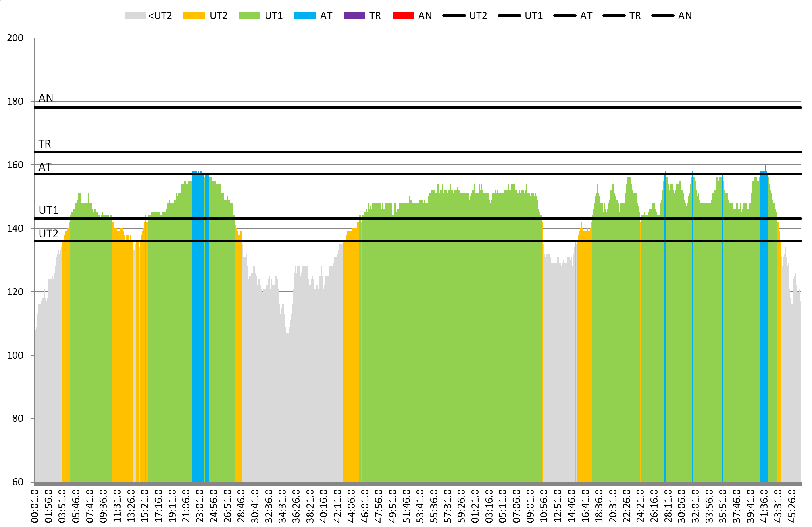Select the green UT1 legend swatch
This screenshot has width=812, height=527.
(x=249, y=16)
